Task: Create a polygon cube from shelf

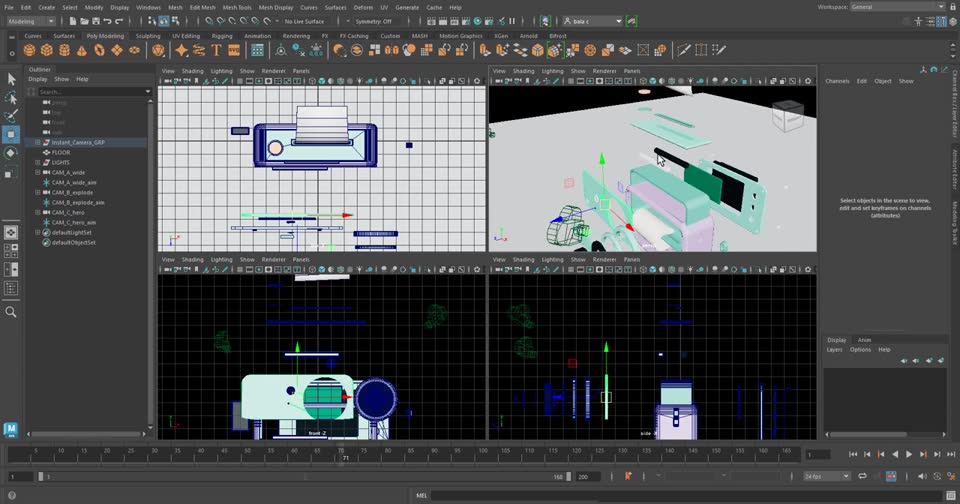Action: click(47, 50)
